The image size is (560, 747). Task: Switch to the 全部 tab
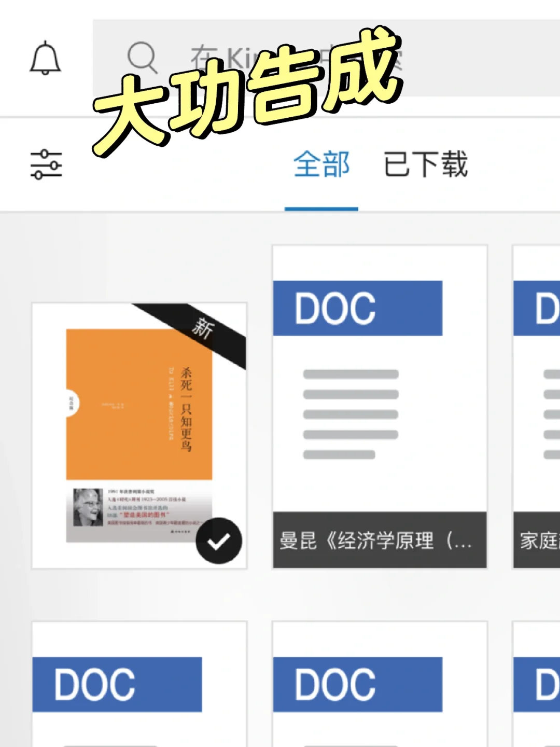pyautogui.click(x=321, y=164)
